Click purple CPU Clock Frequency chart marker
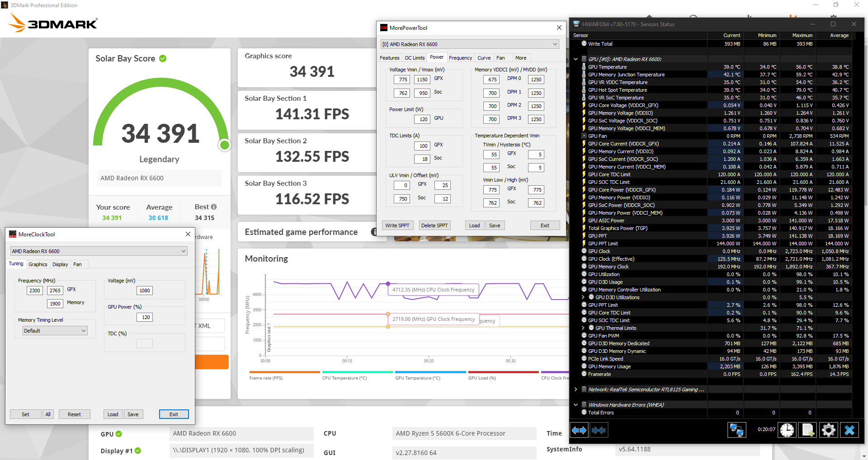This screenshot has height=460, width=868. [388, 284]
